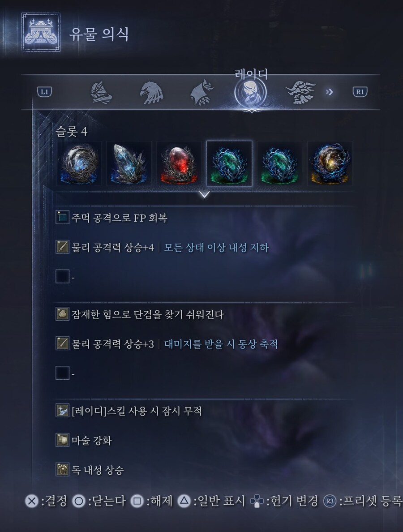Toggle empty effect slot under 물리 공격력 상승+4
The width and height of the screenshot is (403, 532).
tap(62, 276)
